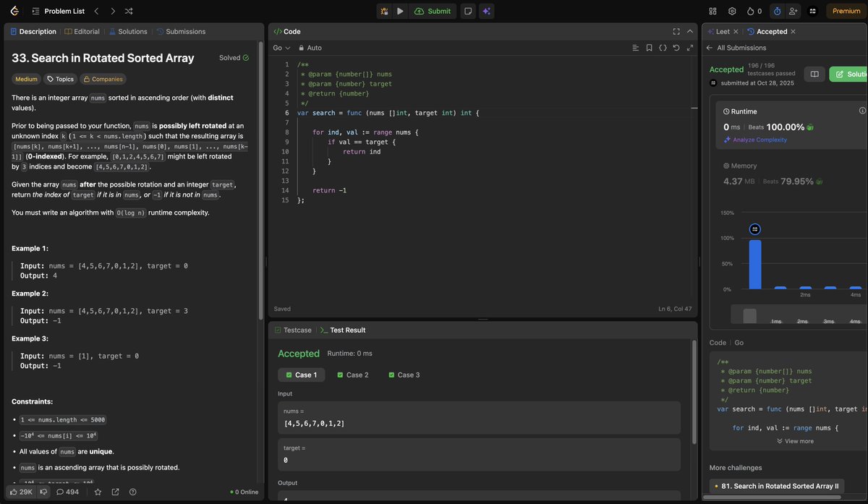The width and height of the screenshot is (868, 504).
Task: Switch to the Description tab
Action: click(33, 31)
